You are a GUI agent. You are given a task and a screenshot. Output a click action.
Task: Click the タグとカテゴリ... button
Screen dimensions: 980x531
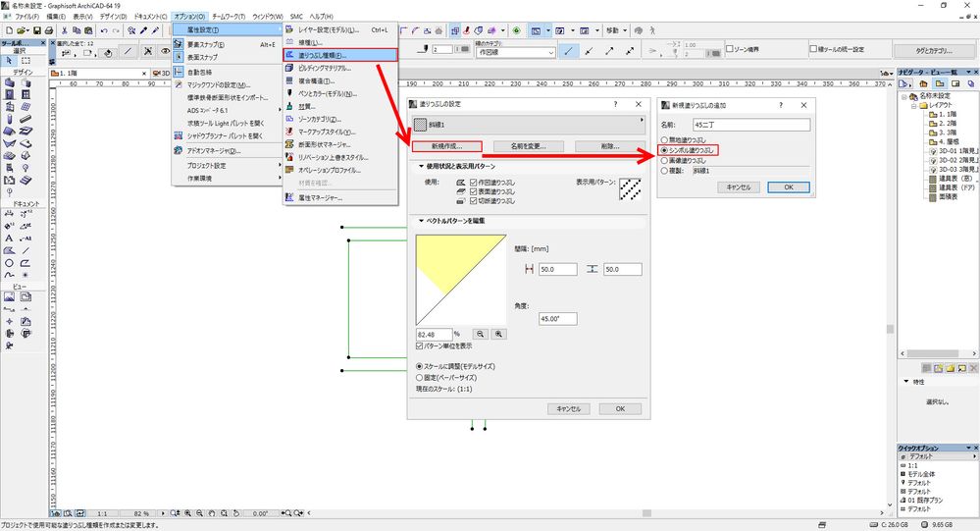934,51
